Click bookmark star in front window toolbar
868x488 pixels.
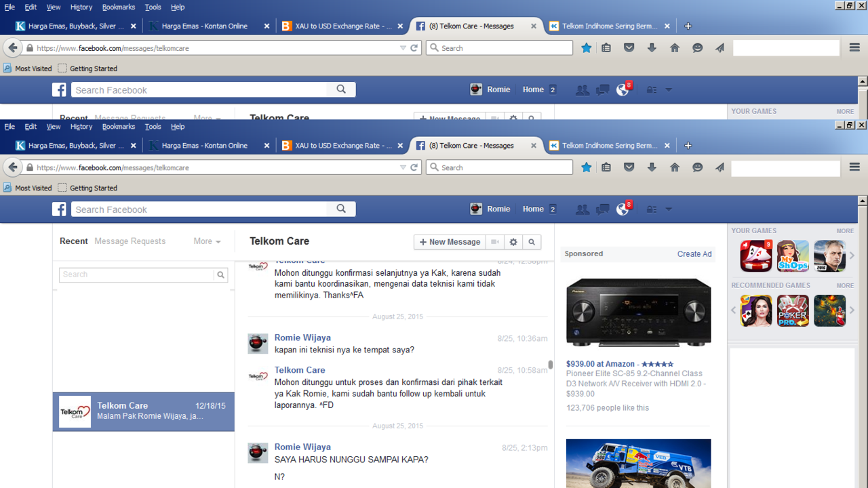tap(587, 167)
